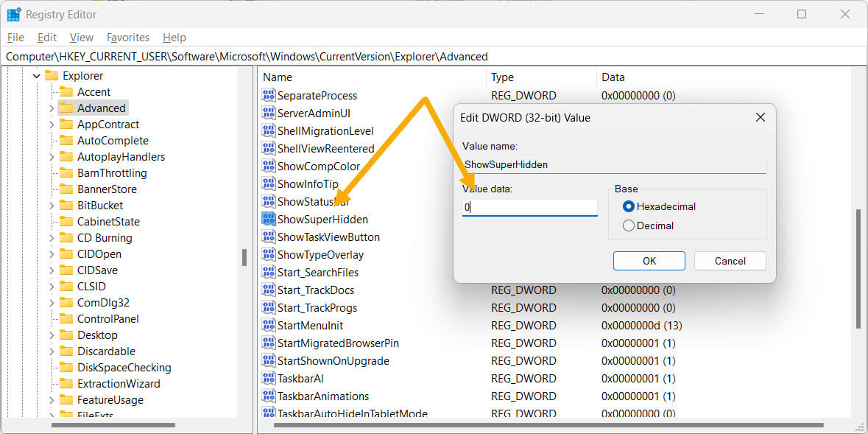868x434 pixels.
Task: Click the Registry Editor app icon in title bar
Action: pos(14,14)
